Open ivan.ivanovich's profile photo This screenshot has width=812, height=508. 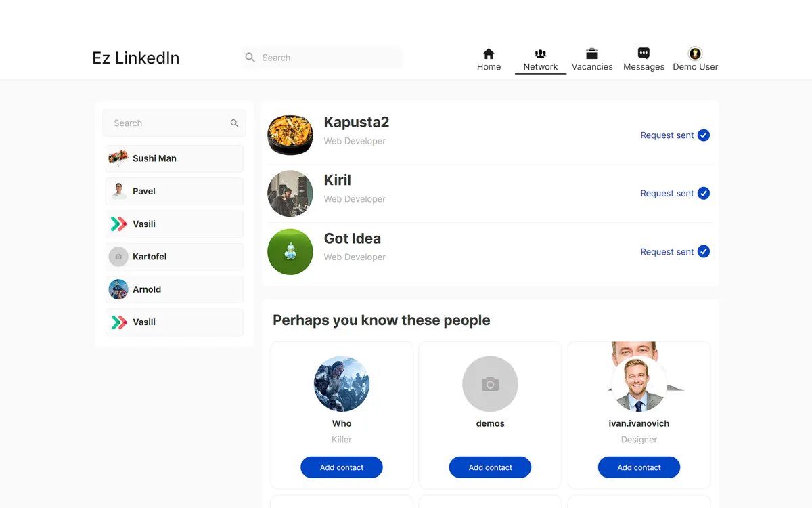pyautogui.click(x=639, y=384)
